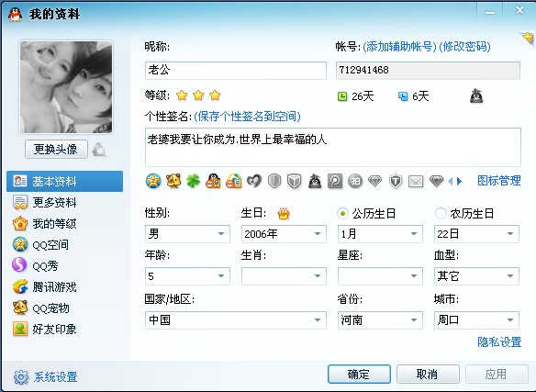Click the camera icon beside 更换头像

tap(99, 150)
